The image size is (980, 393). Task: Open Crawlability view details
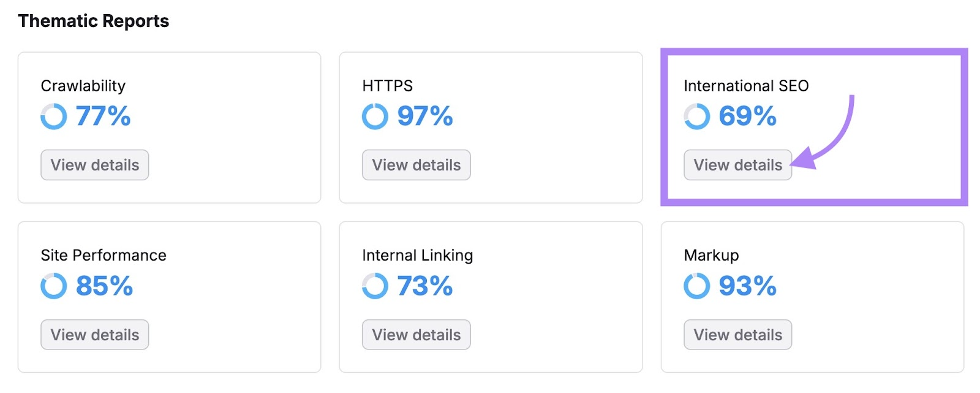point(94,164)
